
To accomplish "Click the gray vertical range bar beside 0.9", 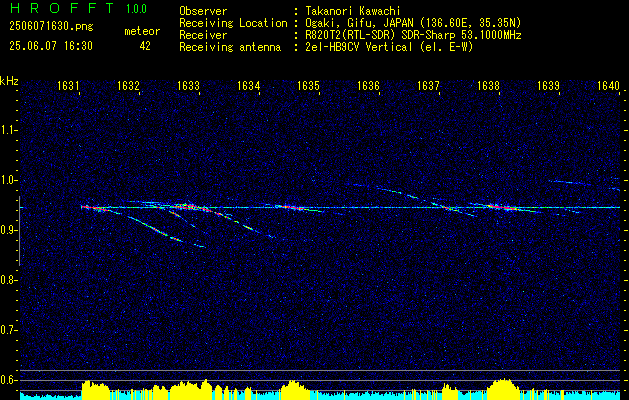I will [x=19, y=231].
